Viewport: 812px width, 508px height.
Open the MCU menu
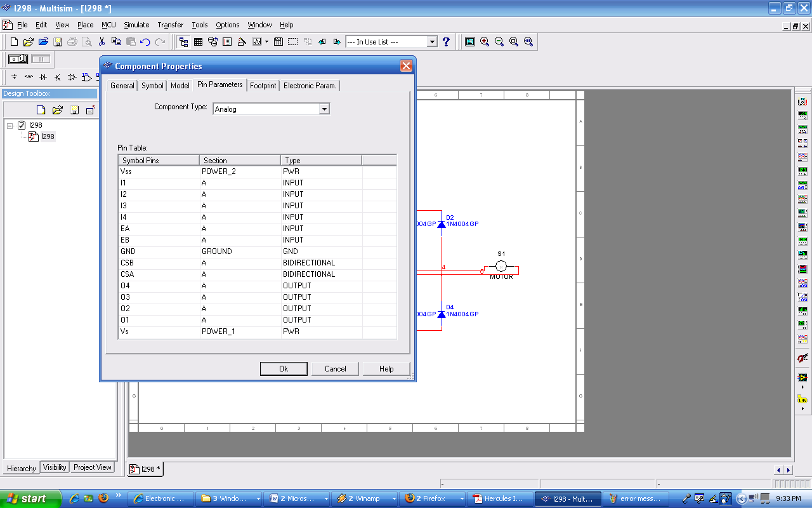tap(108, 25)
